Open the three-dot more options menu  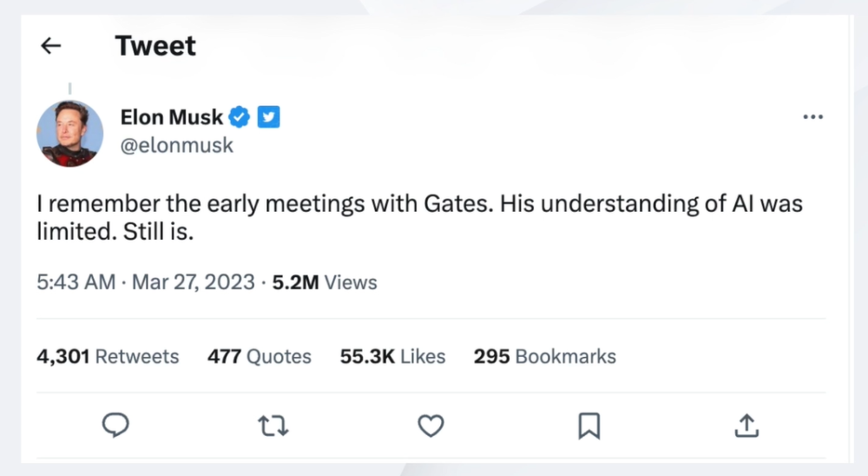[812, 117]
